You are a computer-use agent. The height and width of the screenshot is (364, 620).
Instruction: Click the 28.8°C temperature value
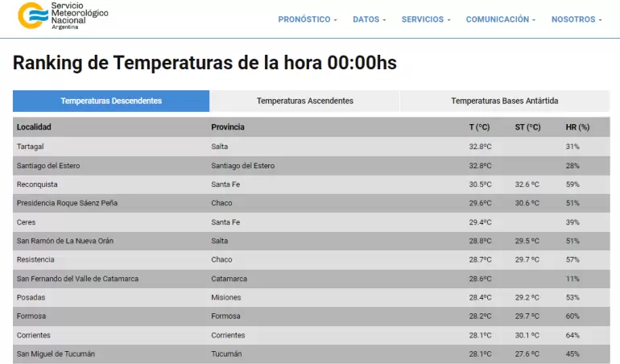[x=480, y=241]
